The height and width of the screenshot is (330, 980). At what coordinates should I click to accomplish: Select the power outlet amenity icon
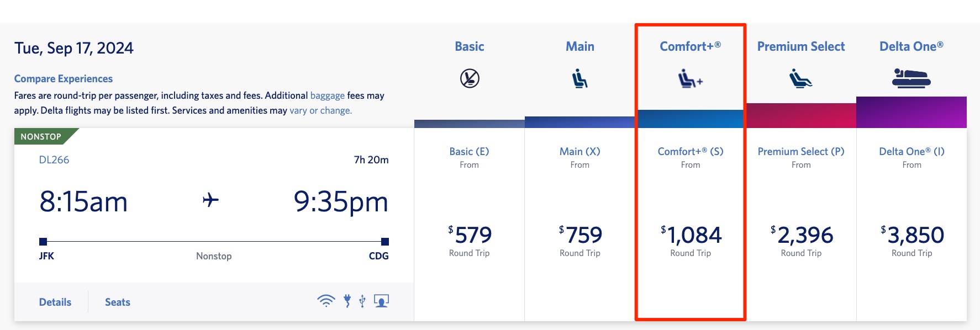[347, 301]
